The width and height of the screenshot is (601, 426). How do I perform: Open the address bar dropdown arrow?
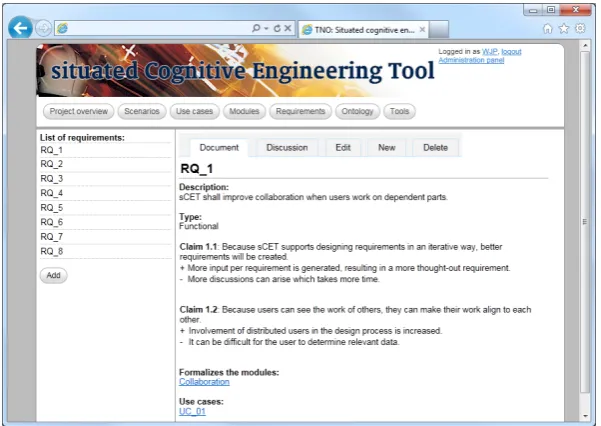coord(266,29)
